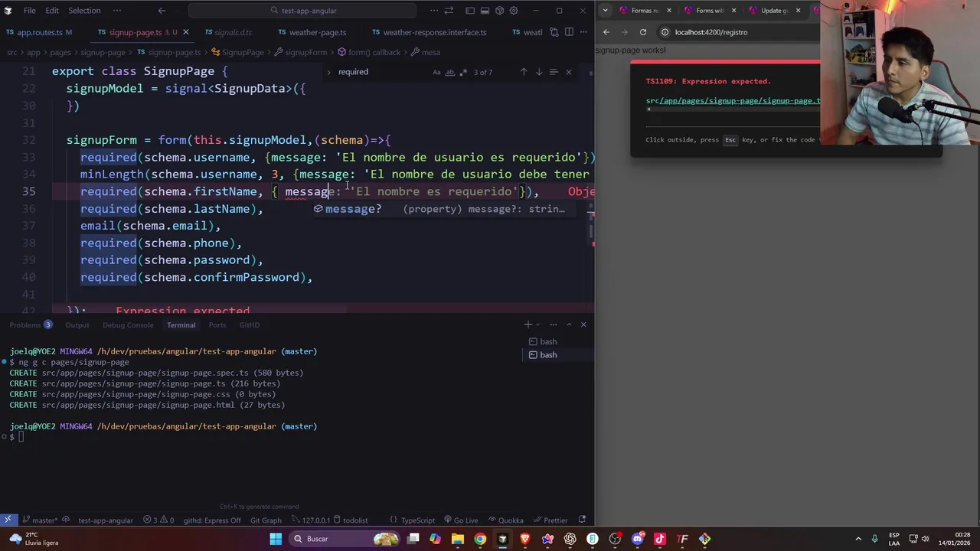
Task: Open the Selection menu
Action: 84,11
